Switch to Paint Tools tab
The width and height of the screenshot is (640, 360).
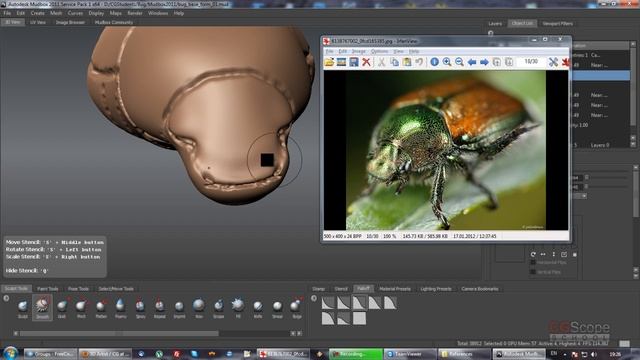[48, 289]
